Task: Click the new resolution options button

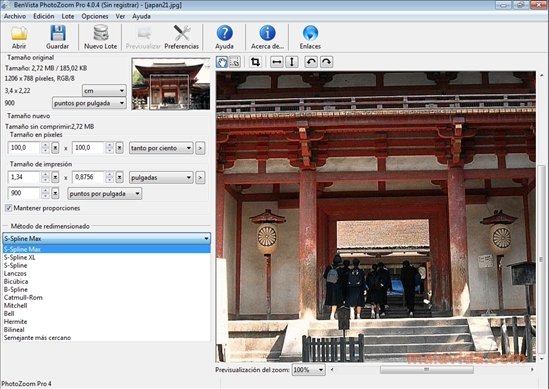Action: (x=55, y=193)
